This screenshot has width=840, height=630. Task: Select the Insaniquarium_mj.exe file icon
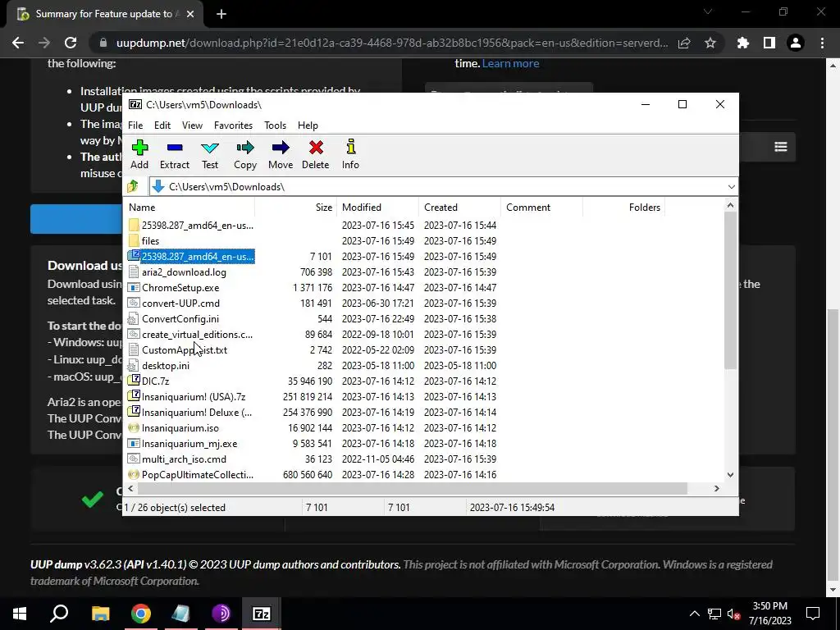tap(134, 444)
